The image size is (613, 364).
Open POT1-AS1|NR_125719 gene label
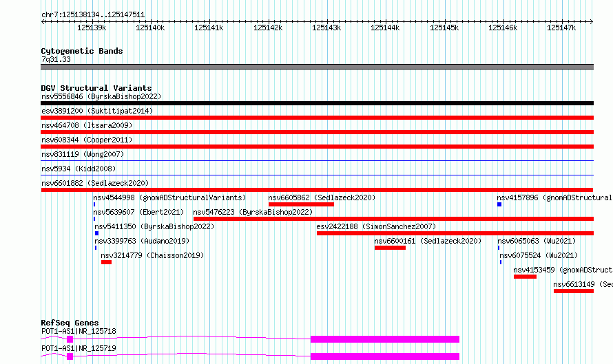pos(79,348)
